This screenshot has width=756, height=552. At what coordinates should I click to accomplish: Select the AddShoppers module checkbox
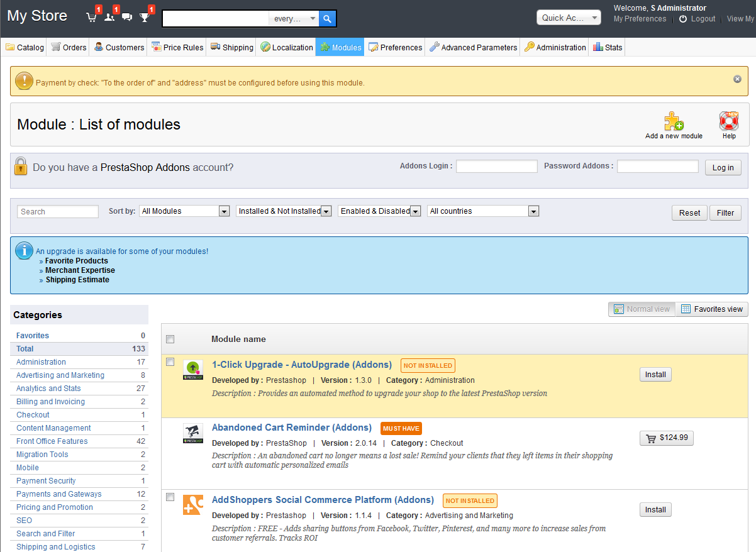coord(170,497)
